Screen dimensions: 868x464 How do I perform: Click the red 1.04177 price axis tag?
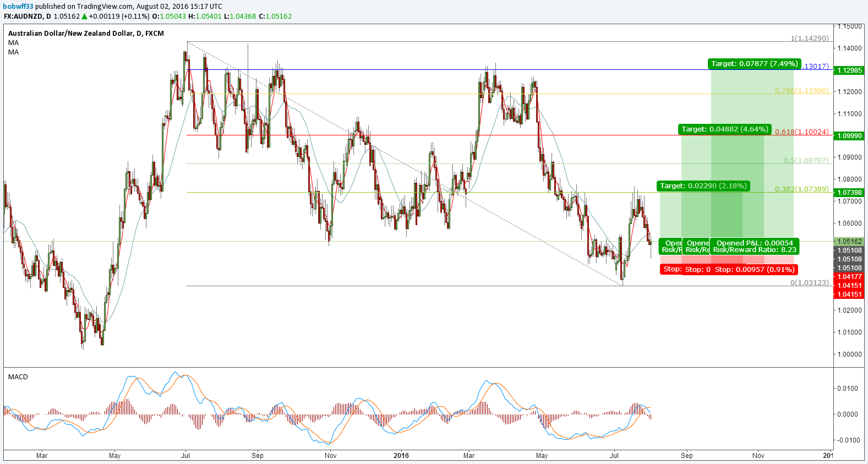pos(849,277)
